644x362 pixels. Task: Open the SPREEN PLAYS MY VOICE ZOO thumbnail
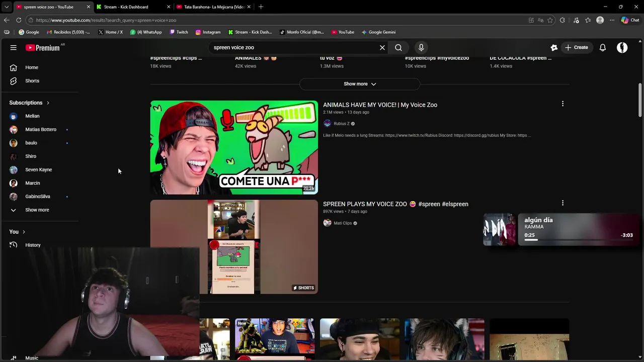point(234,247)
